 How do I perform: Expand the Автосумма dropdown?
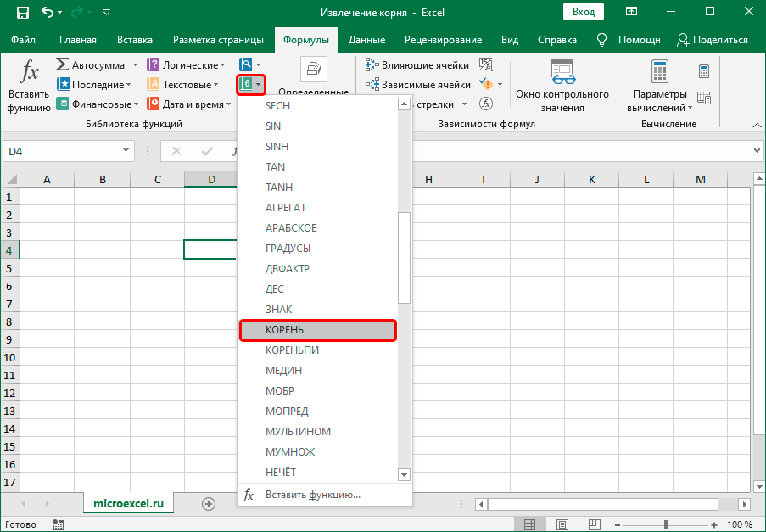pyautogui.click(x=130, y=64)
